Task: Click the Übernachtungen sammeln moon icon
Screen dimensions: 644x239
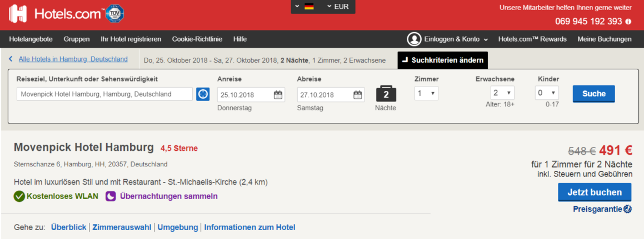Action: tap(111, 196)
